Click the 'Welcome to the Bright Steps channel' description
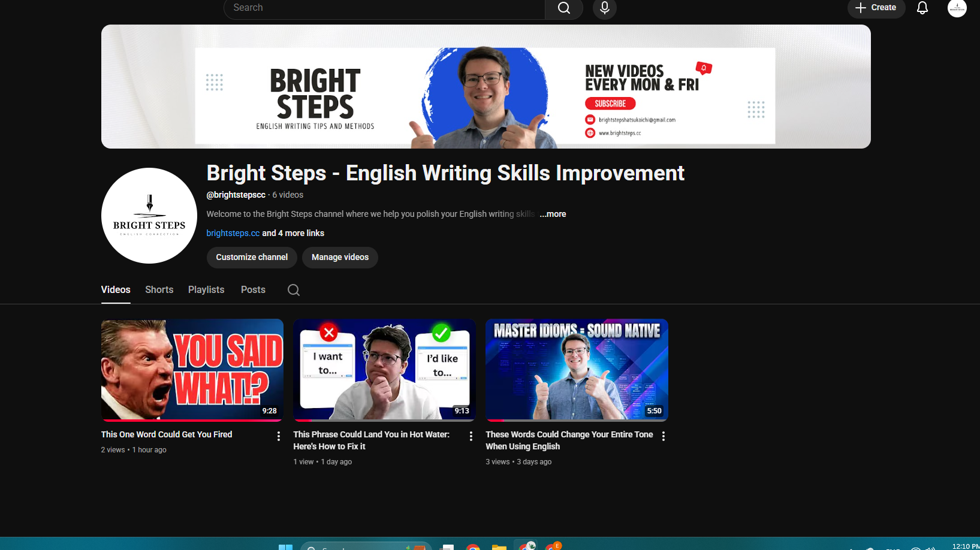 pyautogui.click(x=370, y=214)
